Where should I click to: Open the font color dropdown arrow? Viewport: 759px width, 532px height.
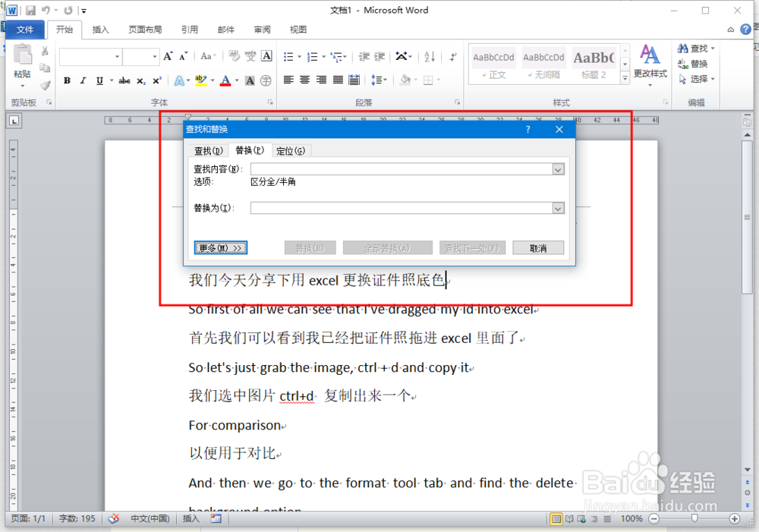237,80
